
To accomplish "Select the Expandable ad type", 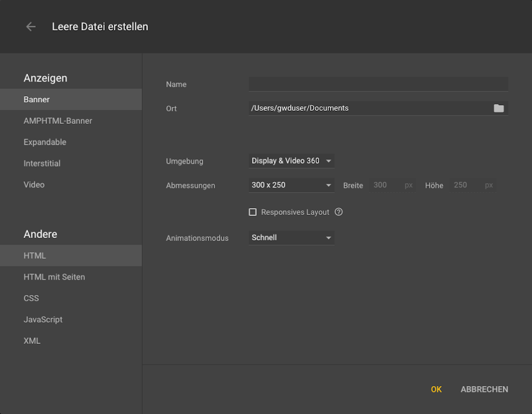I will point(71,142).
